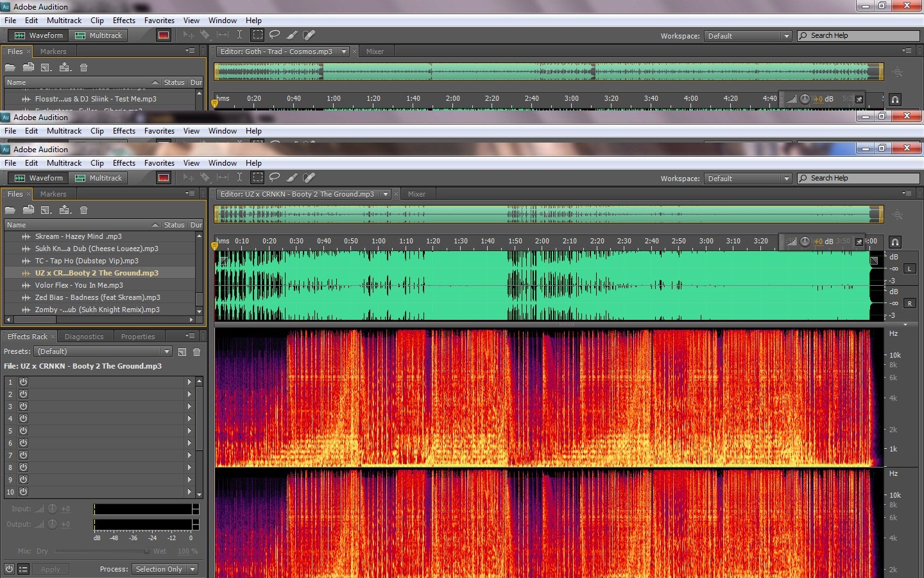
Task: Click the Output gain knob
Action: click(x=53, y=524)
